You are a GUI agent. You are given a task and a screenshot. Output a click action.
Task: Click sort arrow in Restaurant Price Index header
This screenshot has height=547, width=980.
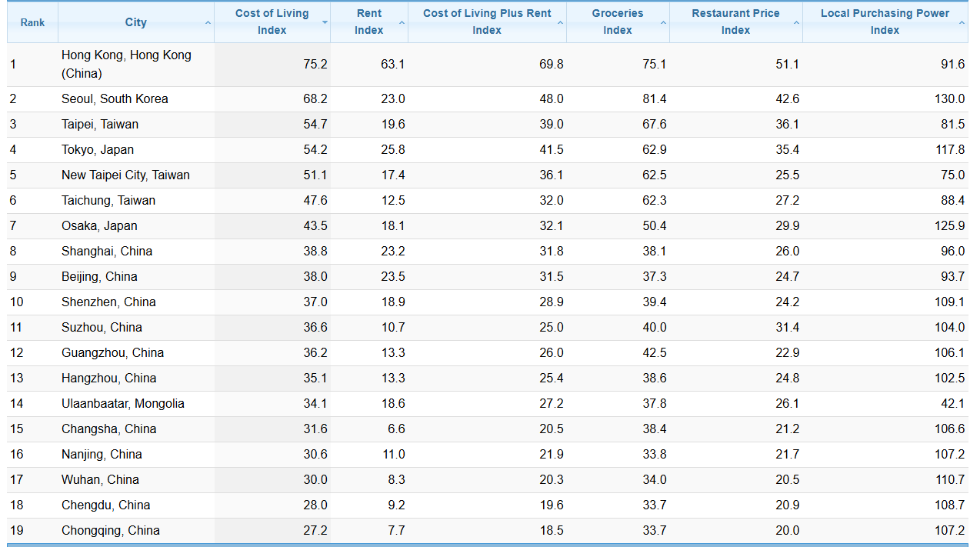[x=796, y=23]
